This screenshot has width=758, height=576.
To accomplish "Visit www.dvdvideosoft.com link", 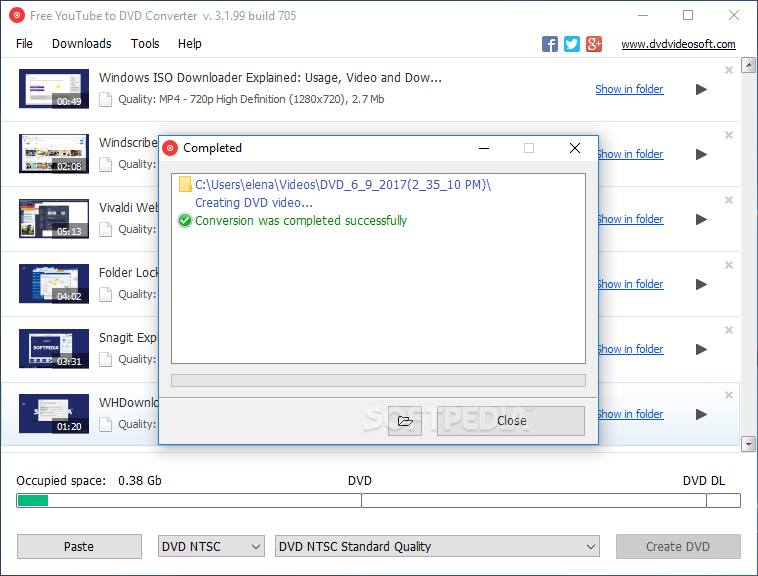I will pyautogui.click(x=678, y=44).
